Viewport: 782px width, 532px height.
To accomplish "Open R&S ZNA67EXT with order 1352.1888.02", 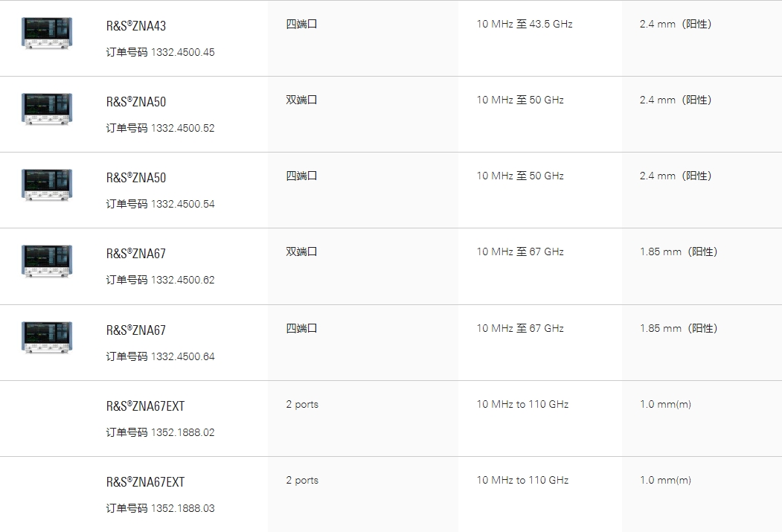I will click(145, 406).
